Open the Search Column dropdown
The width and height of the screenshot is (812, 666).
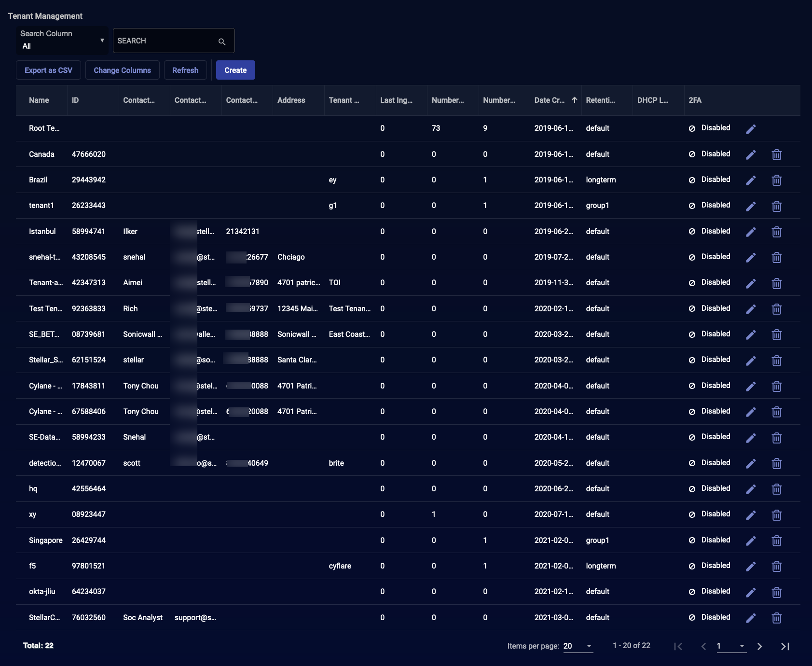coord(62,41)
